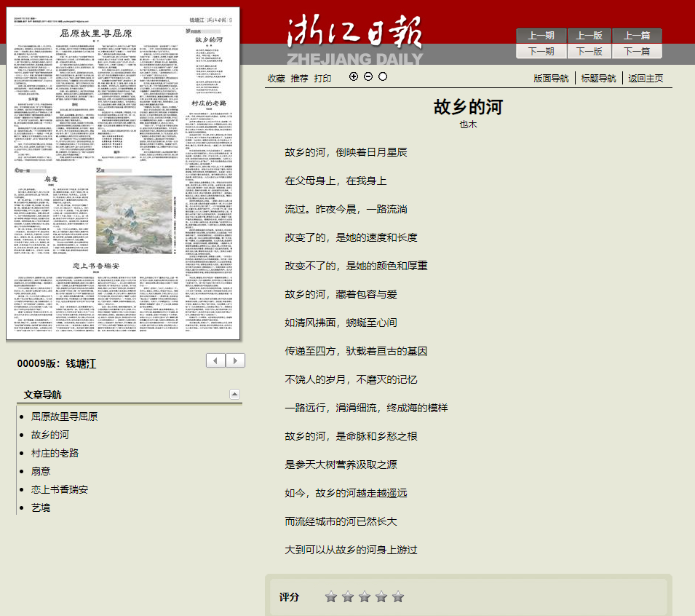
Task: Collapse the 文章导航 panel
Action: click(234, 394)
